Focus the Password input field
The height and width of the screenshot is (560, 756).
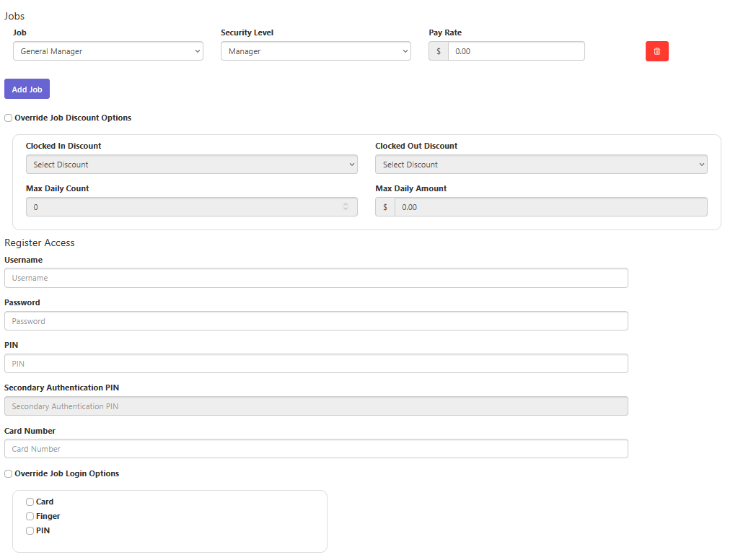point(316,320)
